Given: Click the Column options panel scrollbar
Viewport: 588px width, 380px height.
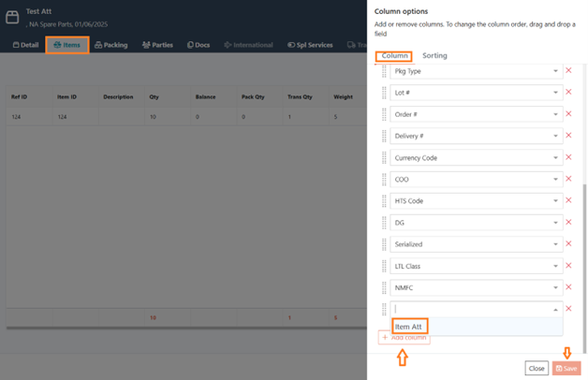Looking at the screenshot, I should 584,268.
